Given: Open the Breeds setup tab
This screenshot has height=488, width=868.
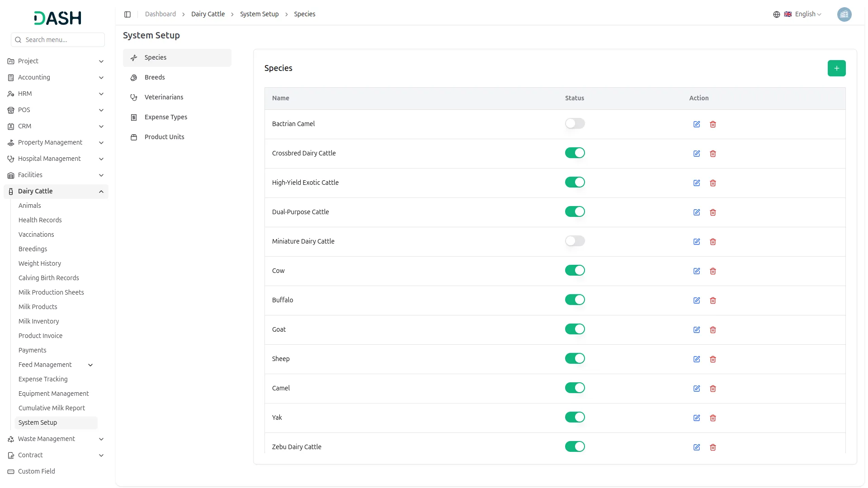Looking at the screenshot, I should [x=177, y=77].
